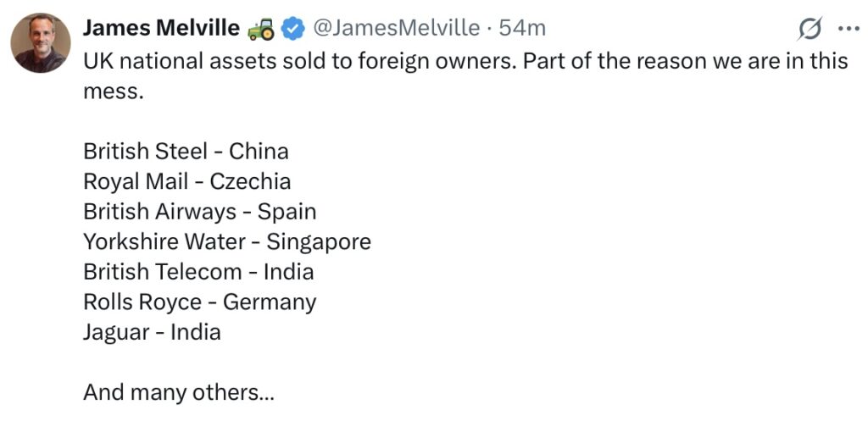Open James Melville's profile picture
Viewport: 868px width, 421px height.
point(41,43)
